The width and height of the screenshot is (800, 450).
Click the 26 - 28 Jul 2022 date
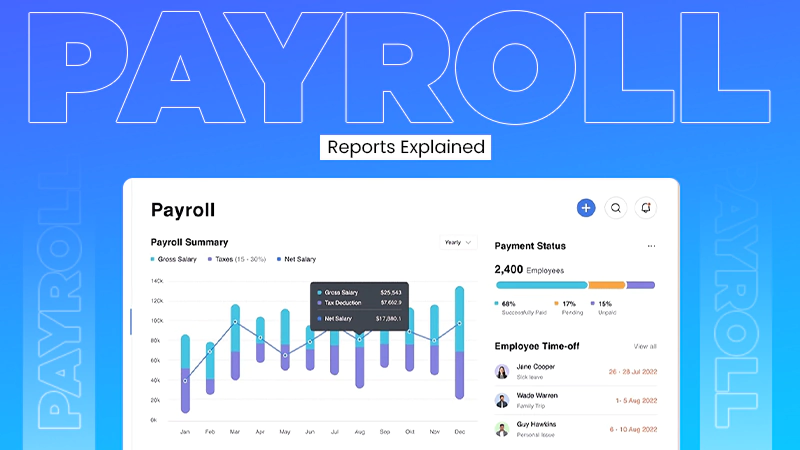(x=633, y=371)
